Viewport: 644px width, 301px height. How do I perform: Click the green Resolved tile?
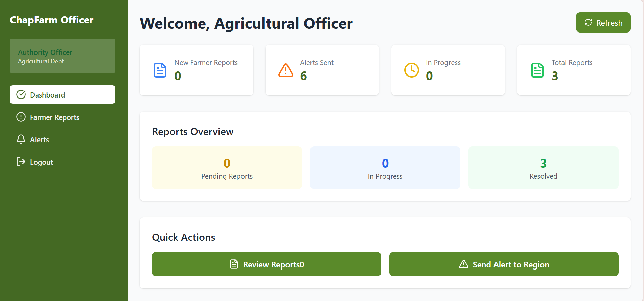click(x=543, y=168)
